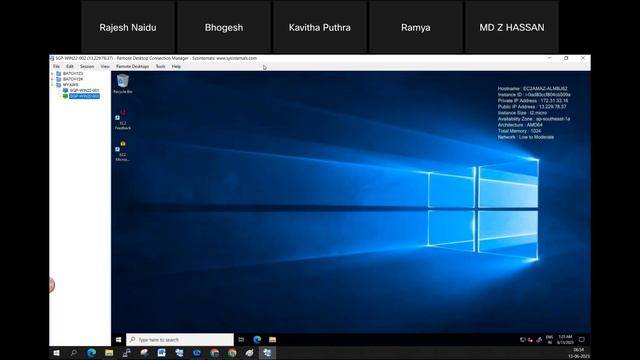Viewport: 640px width, 360px height.
Task: Select the Recycle Bin on remote desktop
Action: [x=123, y=84]
